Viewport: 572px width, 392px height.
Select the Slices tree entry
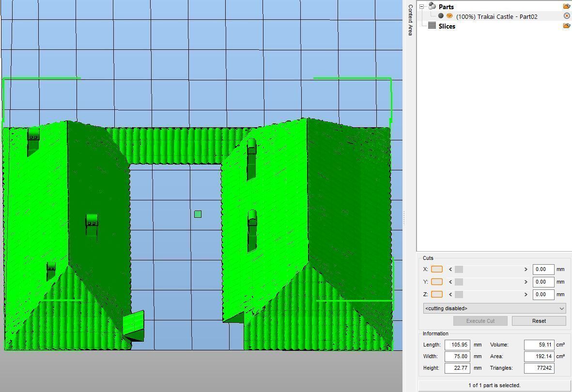point(447,26)
